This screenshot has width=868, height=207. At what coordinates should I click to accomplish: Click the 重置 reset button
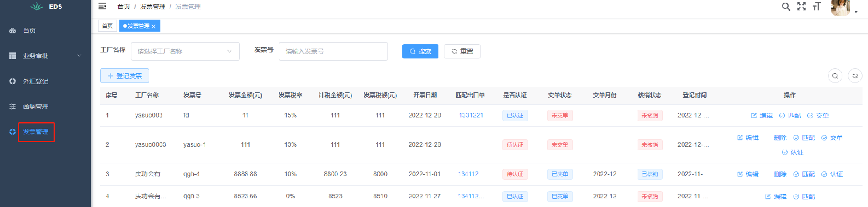coord(462,51)
